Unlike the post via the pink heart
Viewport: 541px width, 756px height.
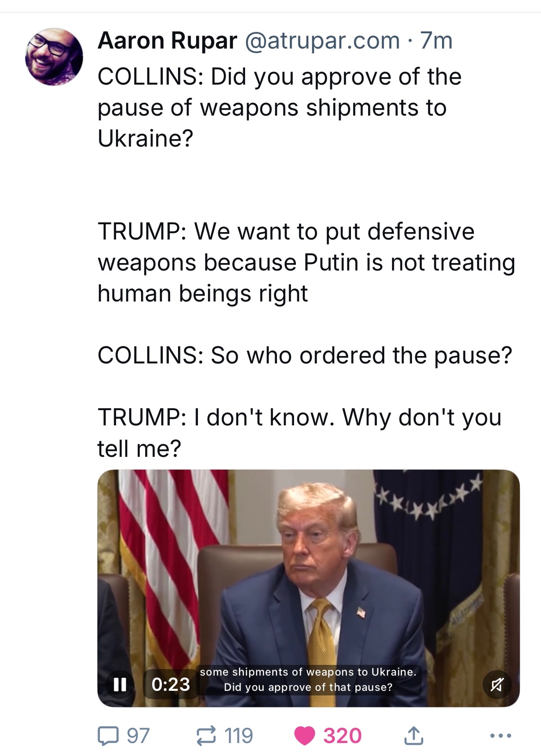click(x=304, y=736)
